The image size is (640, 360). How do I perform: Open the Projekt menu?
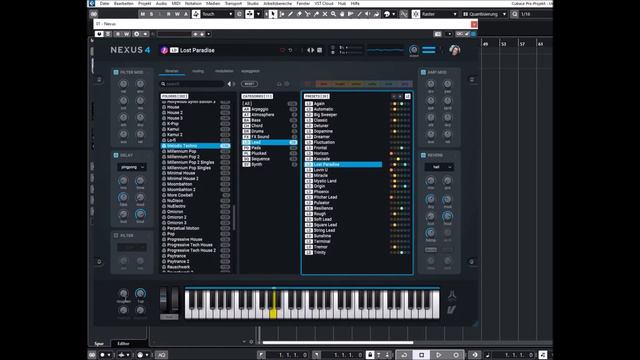point(144,3)
